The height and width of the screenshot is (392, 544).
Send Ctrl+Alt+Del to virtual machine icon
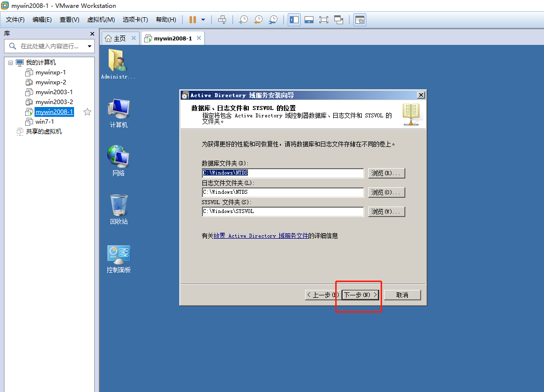222,20
